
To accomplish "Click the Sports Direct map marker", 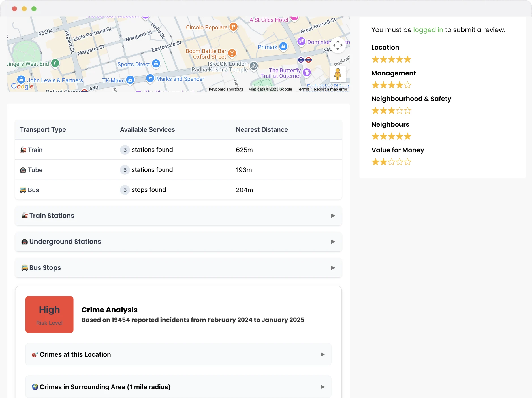I will point(156,64).
